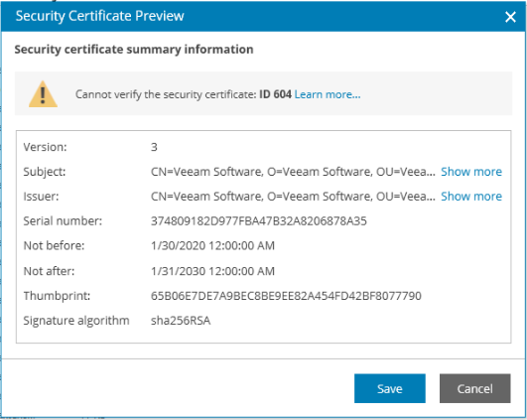
Task: Select the serial number 374809182D977FBA47B32A8206878A35
Action: pyautogui.click(x=259, y=221)
